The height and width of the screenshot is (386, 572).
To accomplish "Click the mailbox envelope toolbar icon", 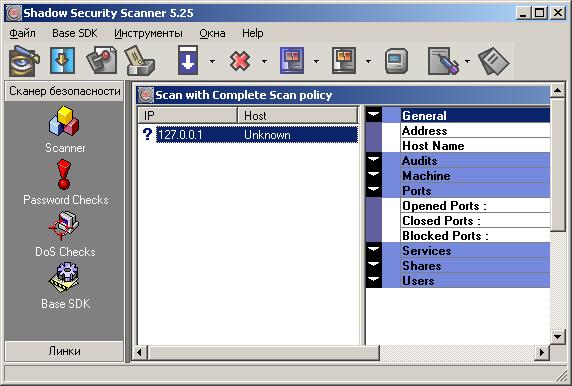I will [x=140, y=61].
